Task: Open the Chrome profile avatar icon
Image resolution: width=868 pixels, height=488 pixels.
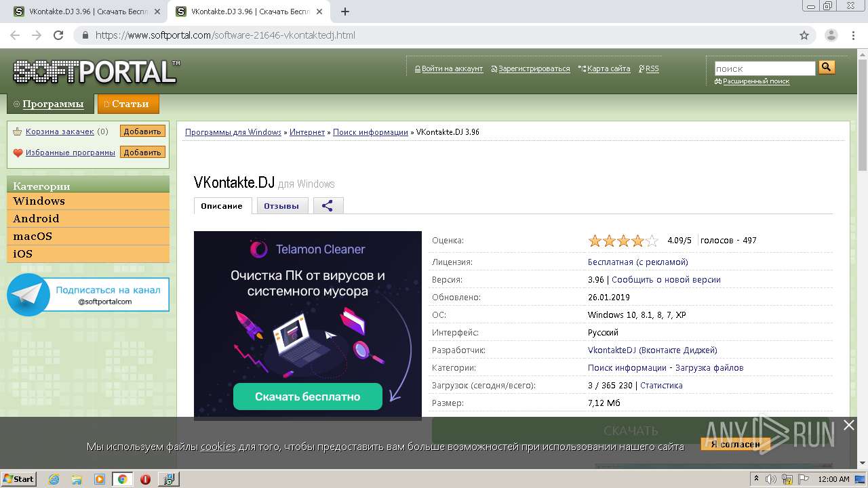Action: (831, 35)
